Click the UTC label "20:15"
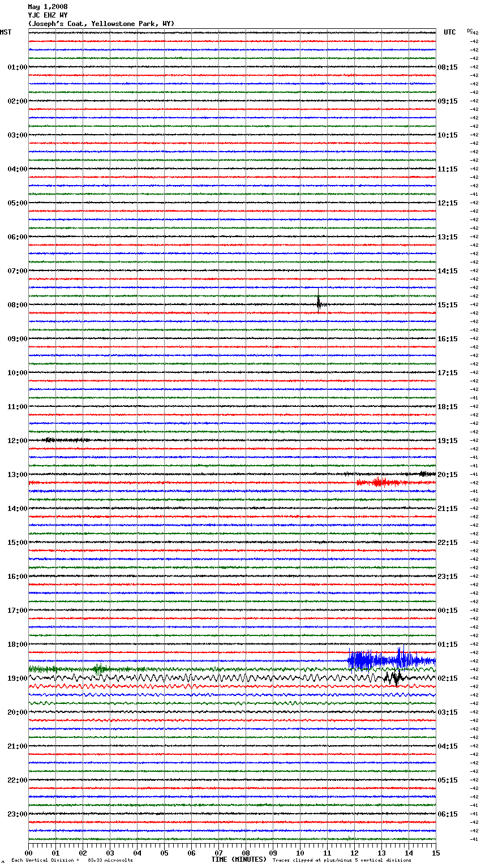Image resolution: width=481 pixels, height=868 pixels. coord(448,475)
